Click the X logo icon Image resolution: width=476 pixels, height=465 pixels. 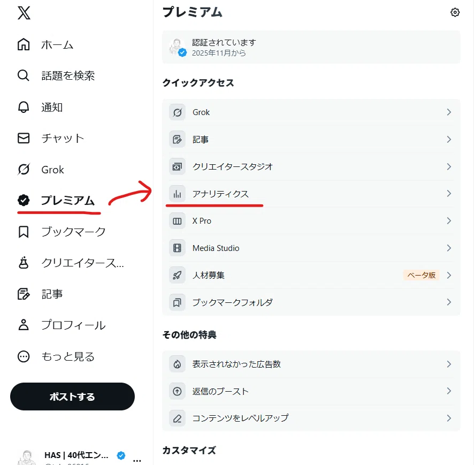pyautogui.click(x=24, y=13)
